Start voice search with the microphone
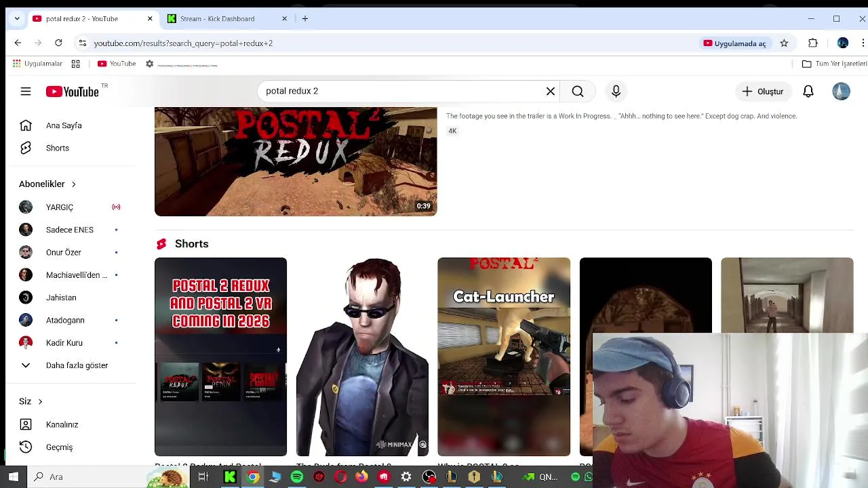 point(616,91)
